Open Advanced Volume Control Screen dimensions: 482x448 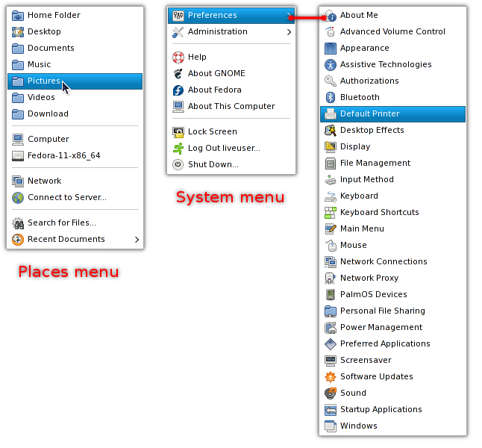tap(393, 31)
